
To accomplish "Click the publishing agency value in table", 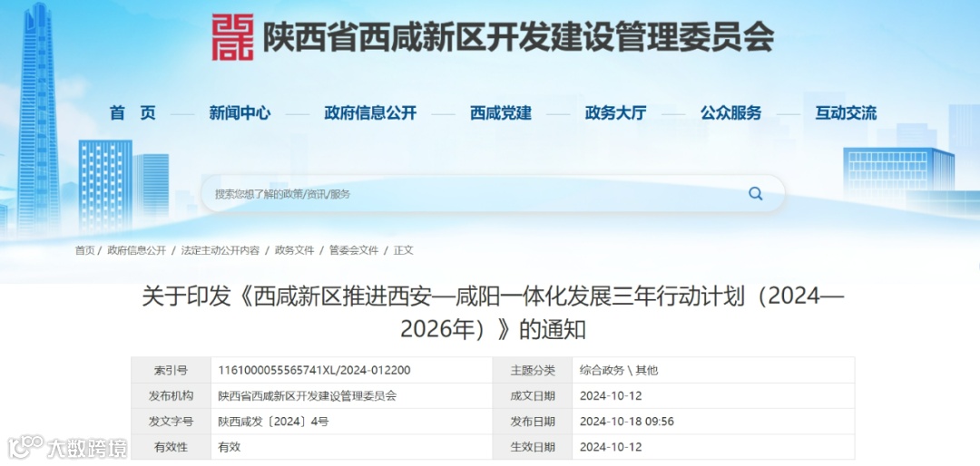I will pos(307,396).
